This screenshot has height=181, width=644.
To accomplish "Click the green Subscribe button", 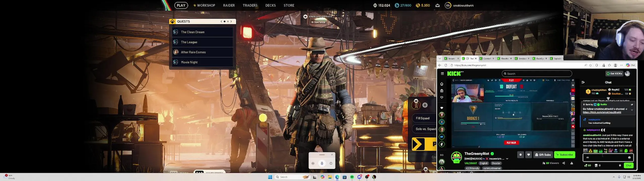I will point(565,155).
